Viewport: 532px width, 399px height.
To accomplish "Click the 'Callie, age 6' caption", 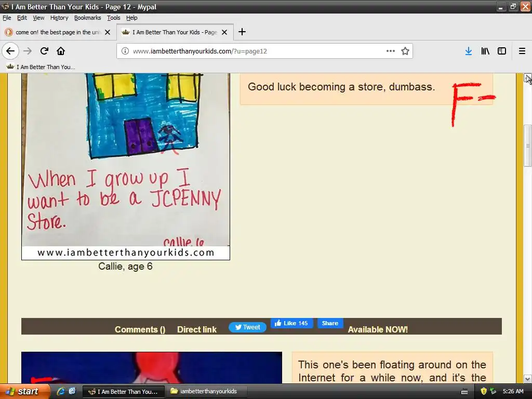I will click(x=125, y=267).
